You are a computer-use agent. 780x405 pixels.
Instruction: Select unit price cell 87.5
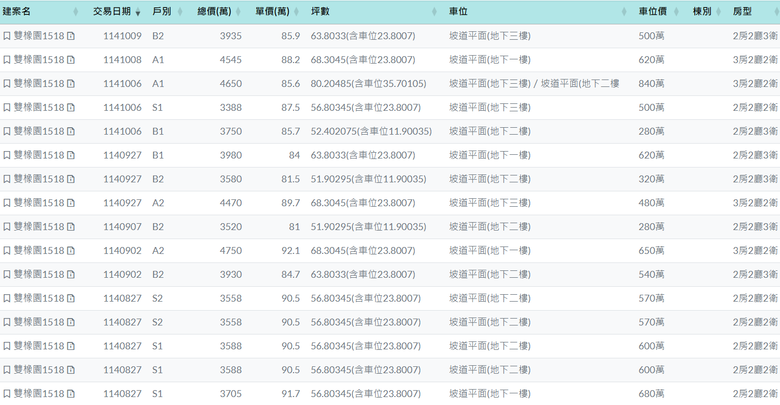291,107
